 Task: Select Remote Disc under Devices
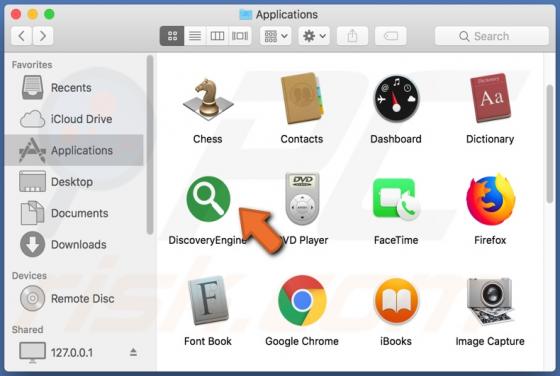(x=74, y=299)
